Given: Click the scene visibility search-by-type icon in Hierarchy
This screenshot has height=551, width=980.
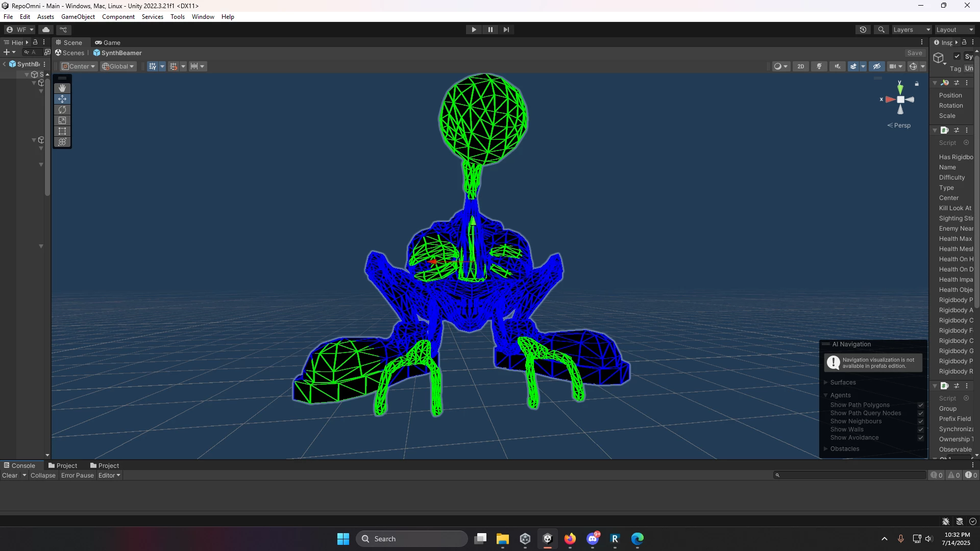Looking at the screenshot, I should [x=47, y=52].
